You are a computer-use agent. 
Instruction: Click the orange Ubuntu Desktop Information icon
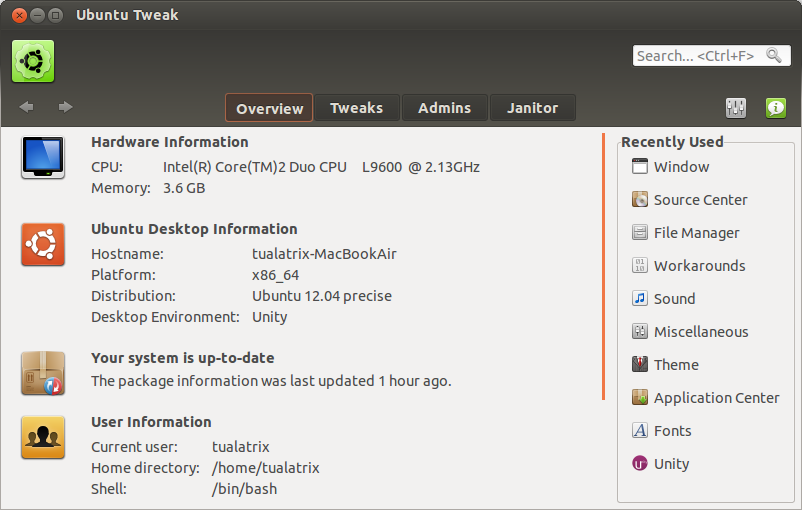point(43,245)
